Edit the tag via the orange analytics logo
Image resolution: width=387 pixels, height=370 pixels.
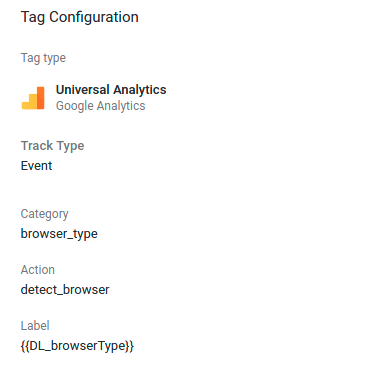33,98
